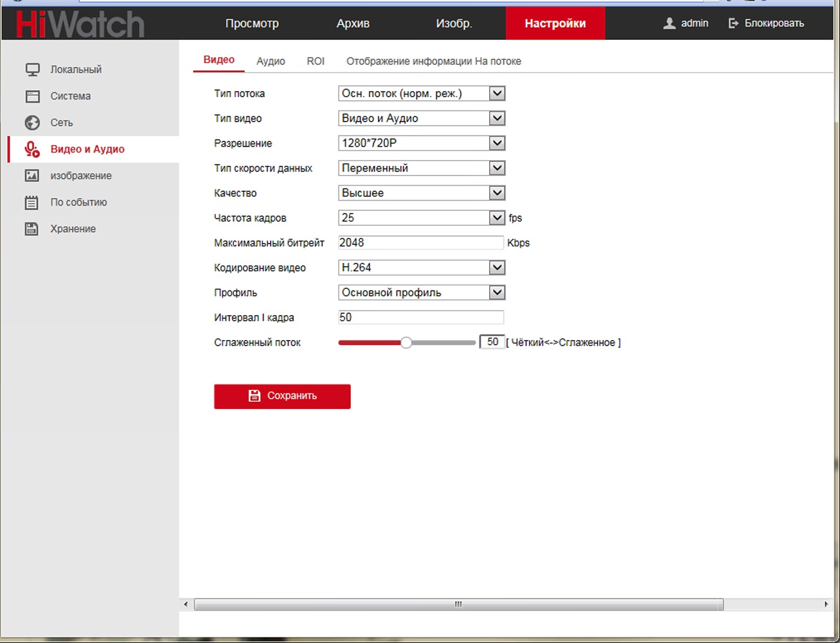Select Локальный in the sidebar

[76, 69]
